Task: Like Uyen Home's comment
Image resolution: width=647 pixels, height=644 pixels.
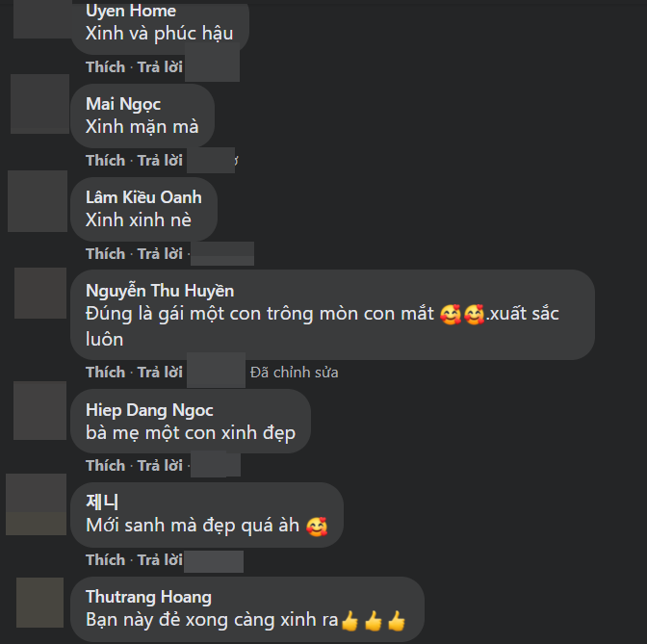Action: (x=105, y=66)
